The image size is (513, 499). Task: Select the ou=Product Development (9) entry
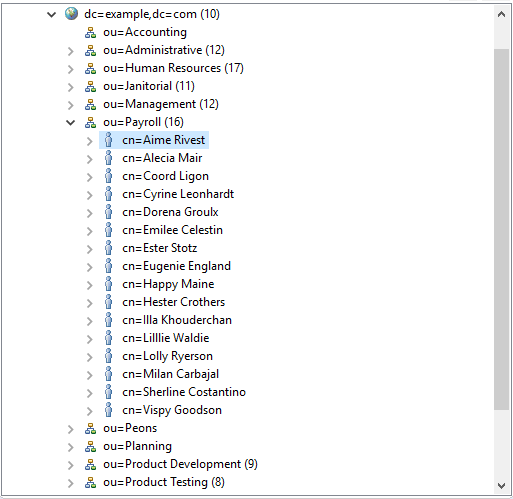tap(180, 464)
